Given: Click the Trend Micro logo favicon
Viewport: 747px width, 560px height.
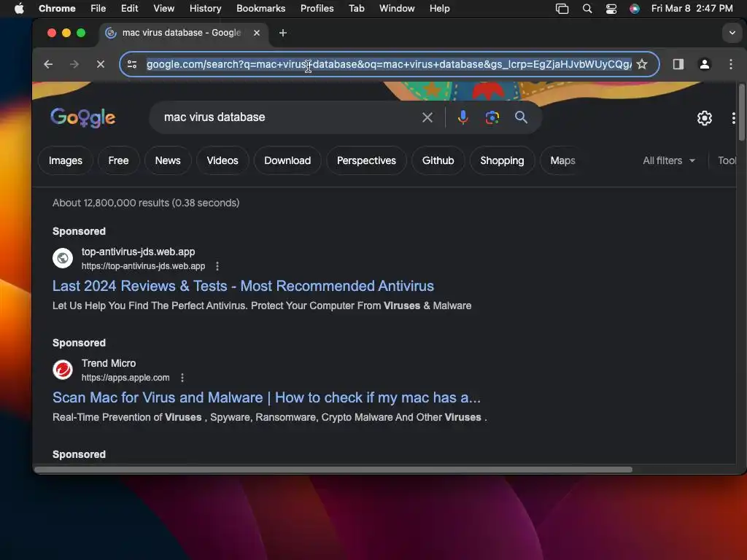Looking at the screenshot, I should [x=63, y=370].
